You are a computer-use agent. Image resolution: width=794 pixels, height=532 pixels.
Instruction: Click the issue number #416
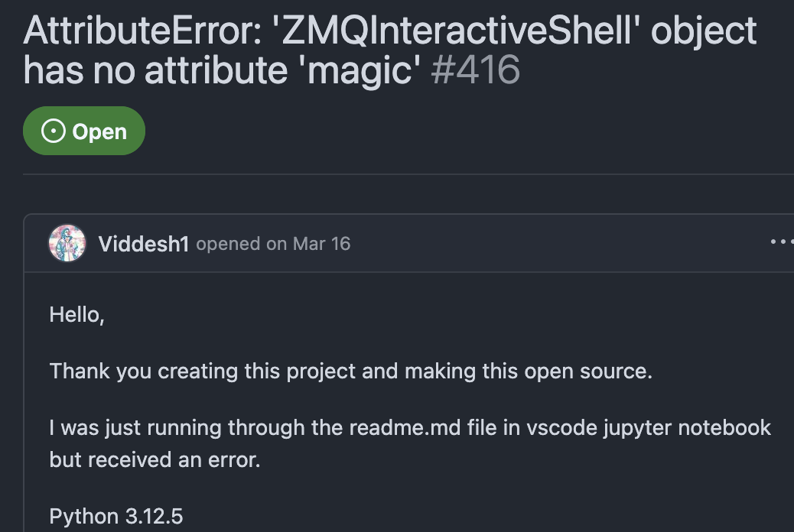point(475,70)
